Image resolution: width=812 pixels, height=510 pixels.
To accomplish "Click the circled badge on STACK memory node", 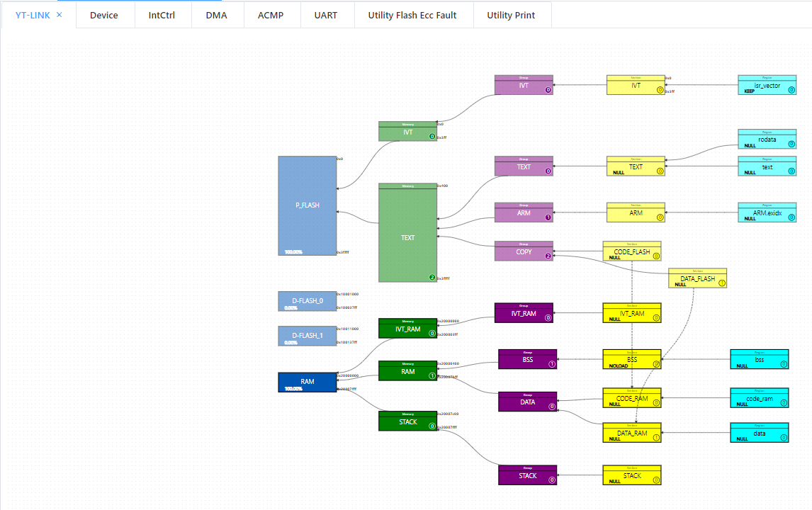I will (432, 426).
